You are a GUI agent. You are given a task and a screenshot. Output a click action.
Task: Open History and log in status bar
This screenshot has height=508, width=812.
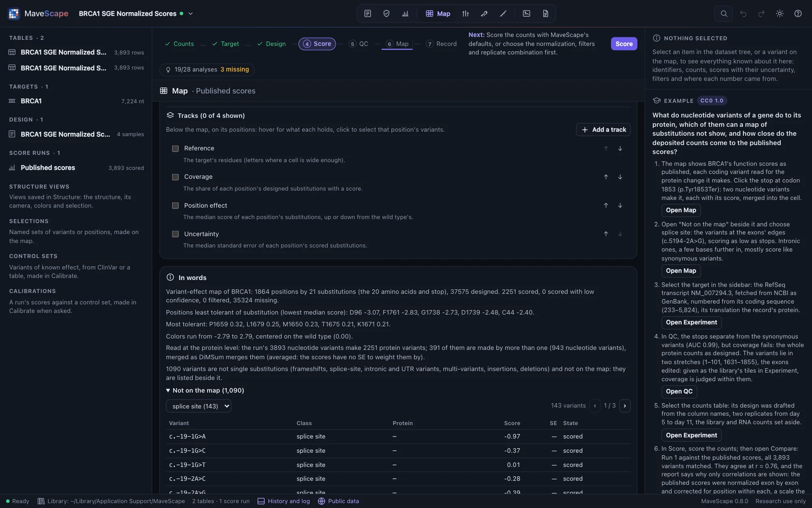[284, 501]
